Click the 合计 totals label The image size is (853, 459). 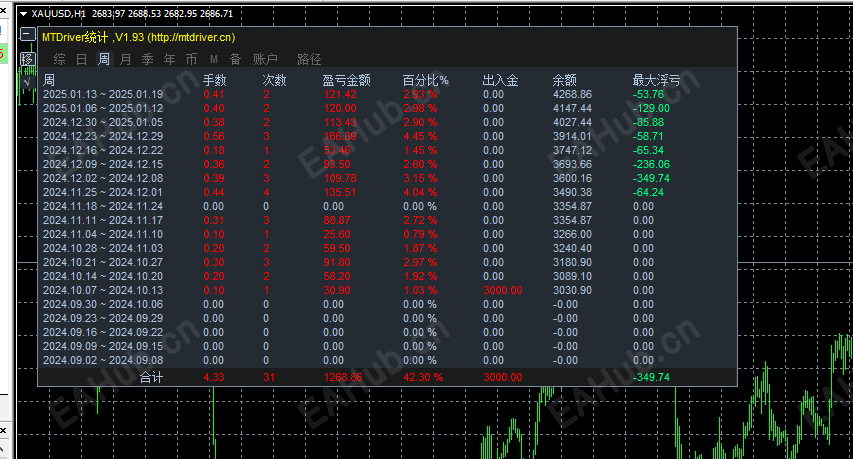pos(151,377)
